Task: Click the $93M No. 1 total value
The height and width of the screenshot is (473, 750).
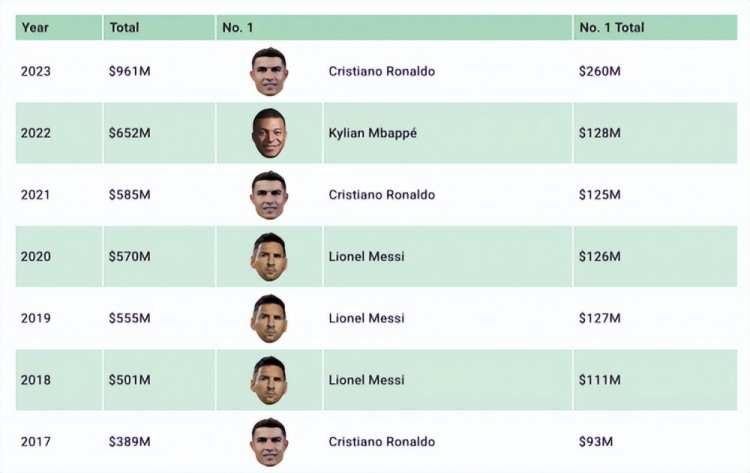Action: point(595,442)
